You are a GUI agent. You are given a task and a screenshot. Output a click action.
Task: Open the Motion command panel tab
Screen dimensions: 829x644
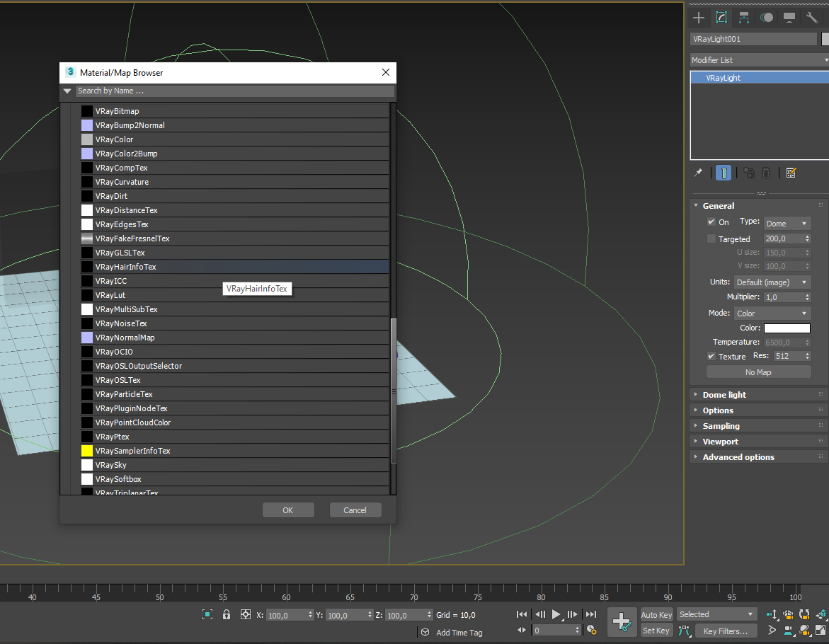(x=767, y=18)
